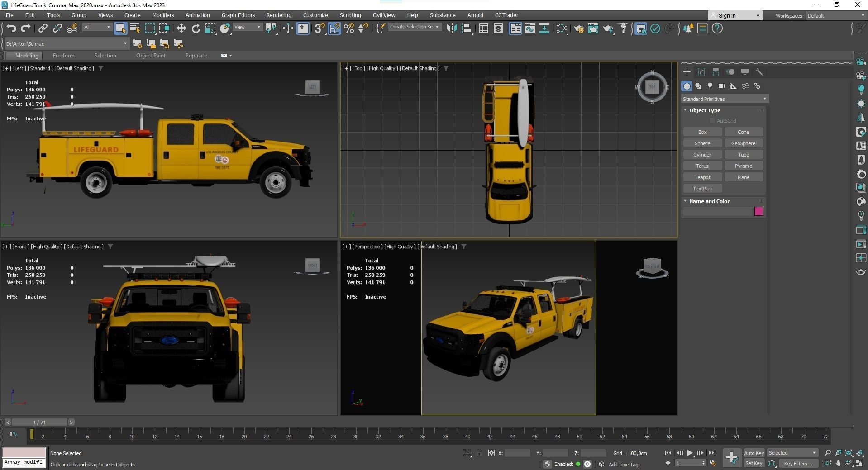Open the Schematic View
The height and width of the screenshot is (470, 868).
coord(544,28)
